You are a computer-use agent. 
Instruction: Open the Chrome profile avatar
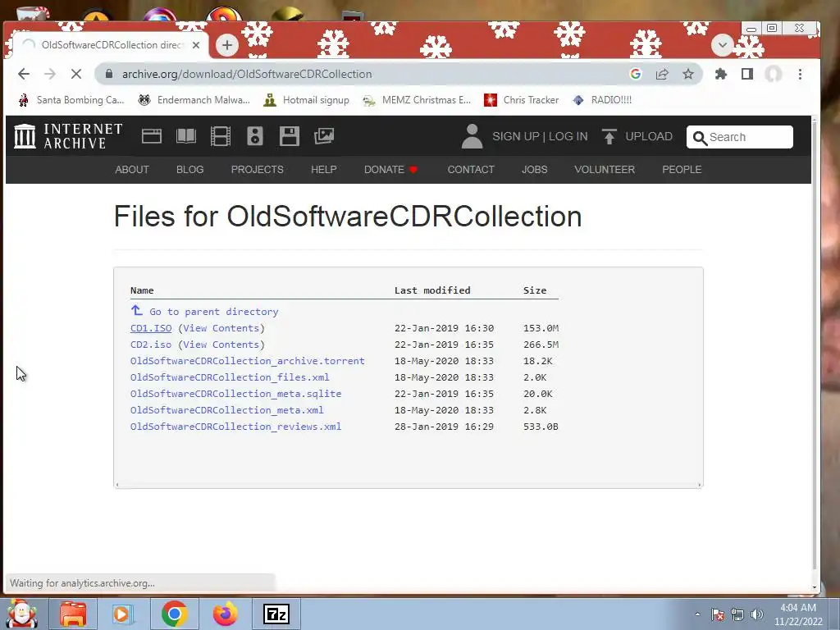tap(773, 74)
